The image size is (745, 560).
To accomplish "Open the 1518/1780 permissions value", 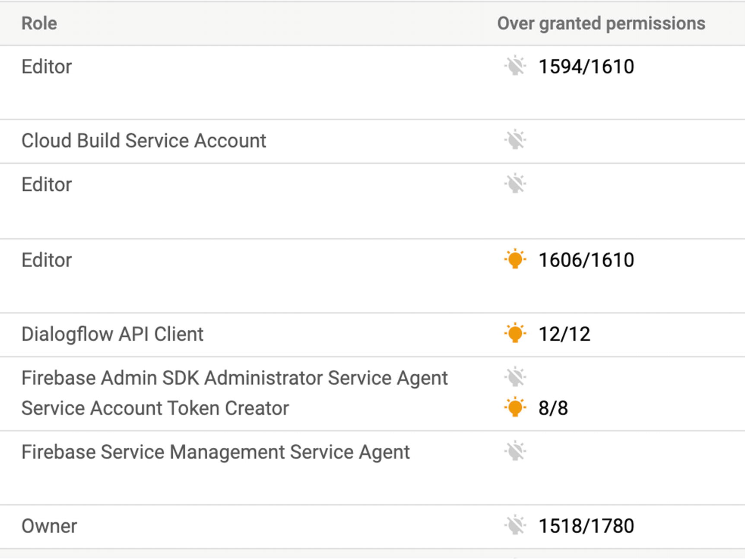I will coord(586,526).
